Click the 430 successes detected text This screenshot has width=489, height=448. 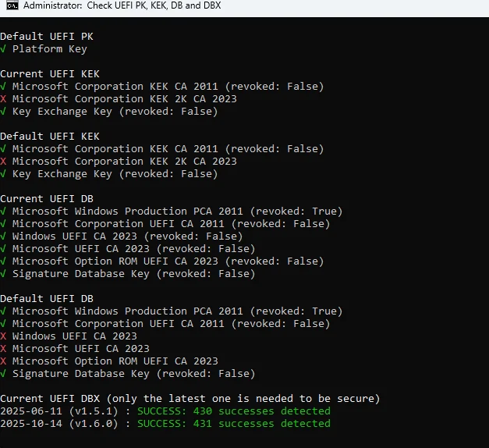point(261,411)
